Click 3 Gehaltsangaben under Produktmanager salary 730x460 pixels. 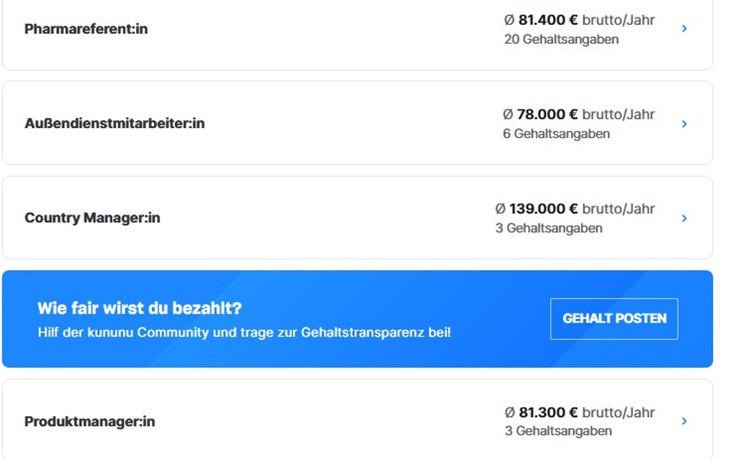558,431
